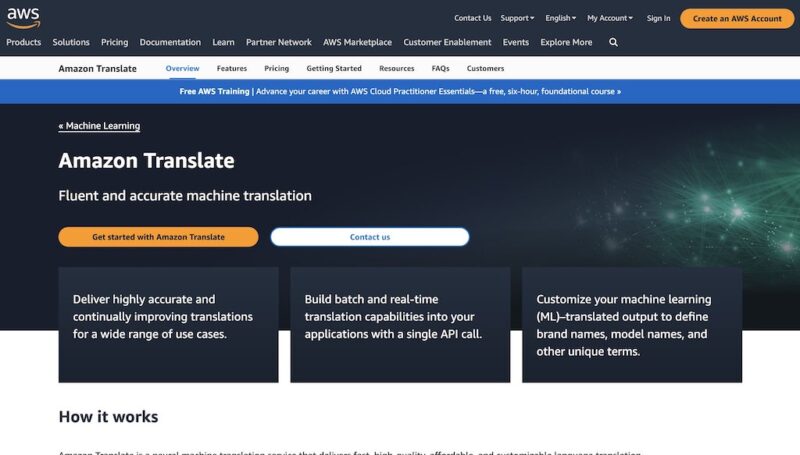
Task: Open the Getting Started tab
Action: tap(334, 68)
